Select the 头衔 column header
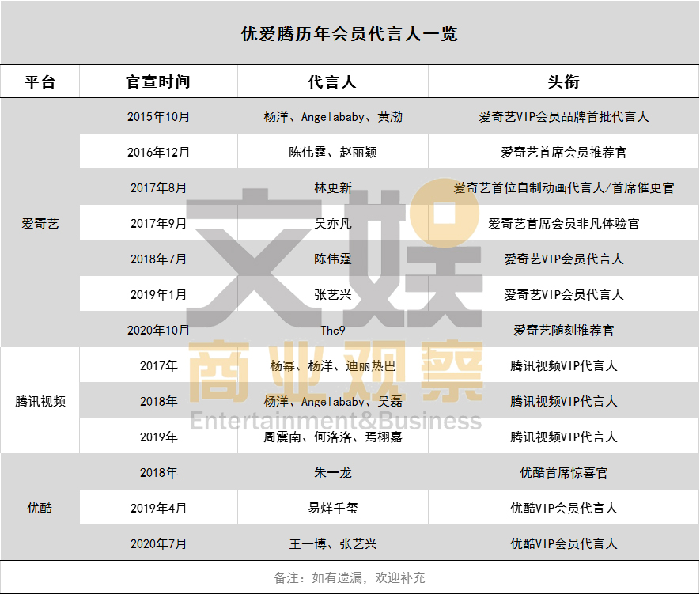Image resolution: width=700 pixels, height=594 pixels. tap(563, 81)
